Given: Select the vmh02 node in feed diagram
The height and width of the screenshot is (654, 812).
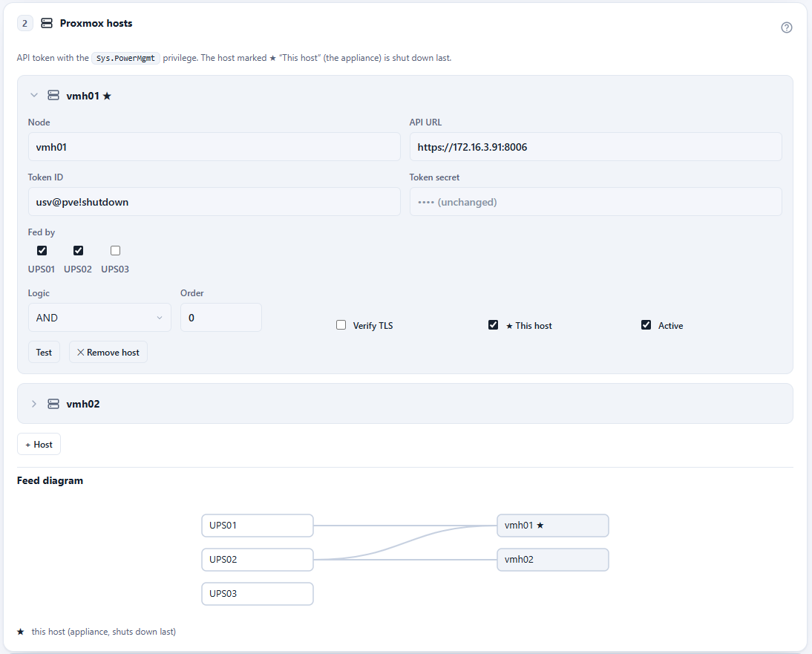Looking at the screenshot, I should 552,560.
